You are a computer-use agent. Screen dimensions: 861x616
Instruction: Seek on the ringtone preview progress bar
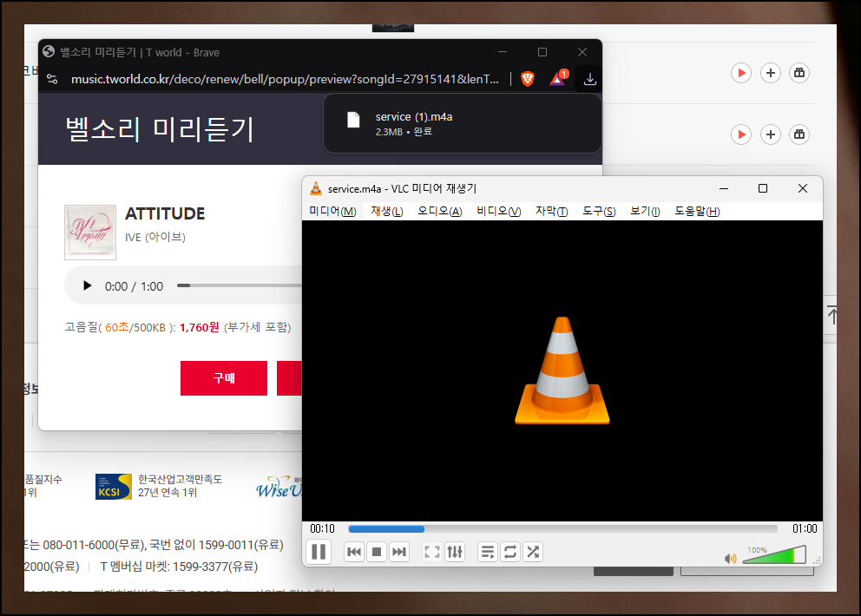click(240, 285)
